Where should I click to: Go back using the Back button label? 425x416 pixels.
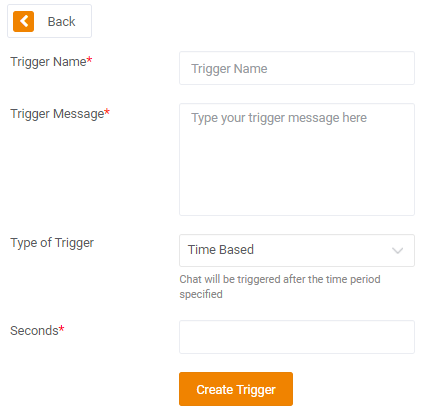[x=61, y=22]
